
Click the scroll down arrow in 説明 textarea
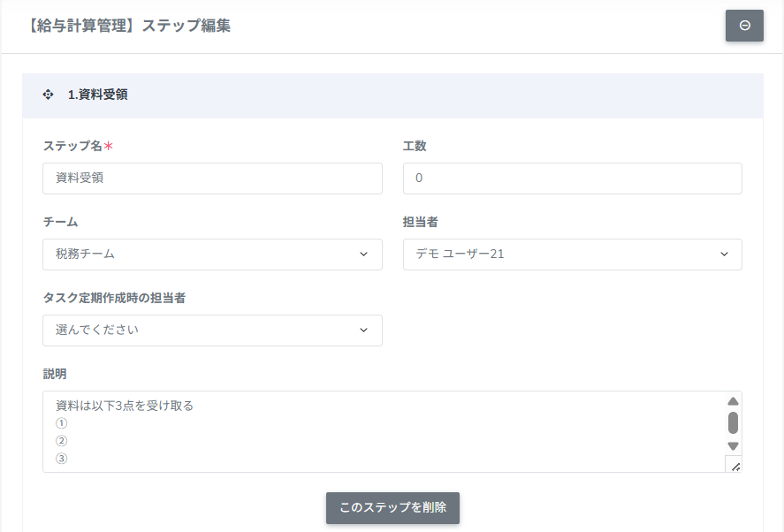pyautogui.click(x=733, y=445)
